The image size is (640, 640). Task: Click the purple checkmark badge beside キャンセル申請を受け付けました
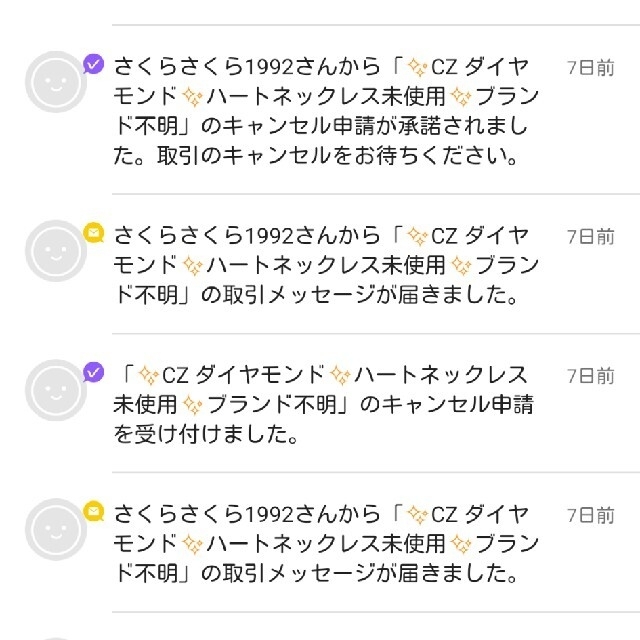point(93,372)
